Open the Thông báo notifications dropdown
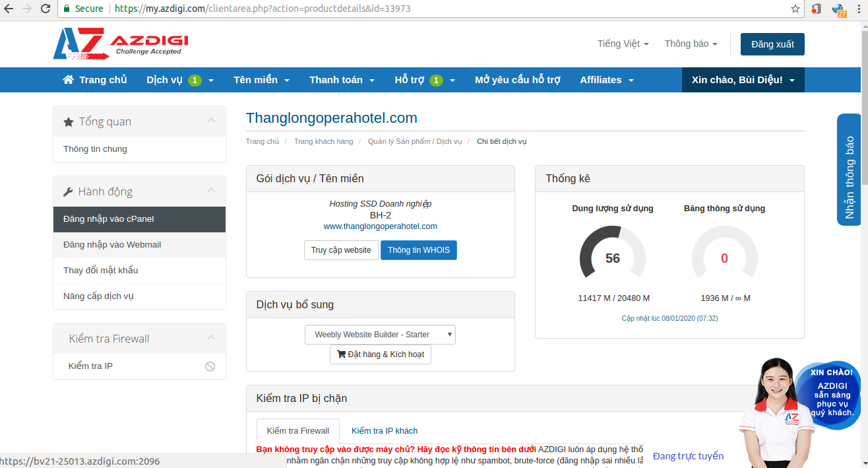868x468 pixels. (691, 44)
